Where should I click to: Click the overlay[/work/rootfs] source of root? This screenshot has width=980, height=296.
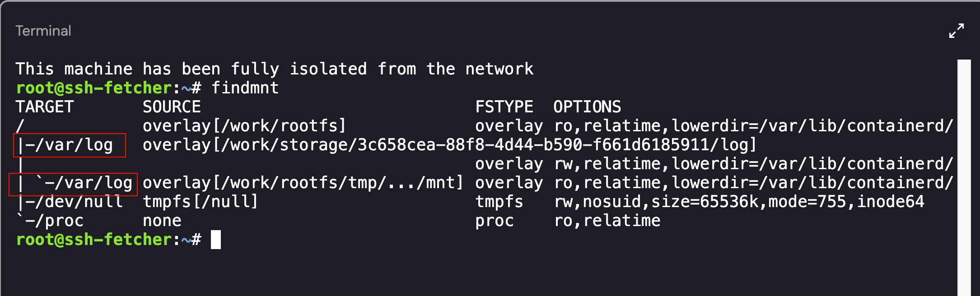click(244, 126)
